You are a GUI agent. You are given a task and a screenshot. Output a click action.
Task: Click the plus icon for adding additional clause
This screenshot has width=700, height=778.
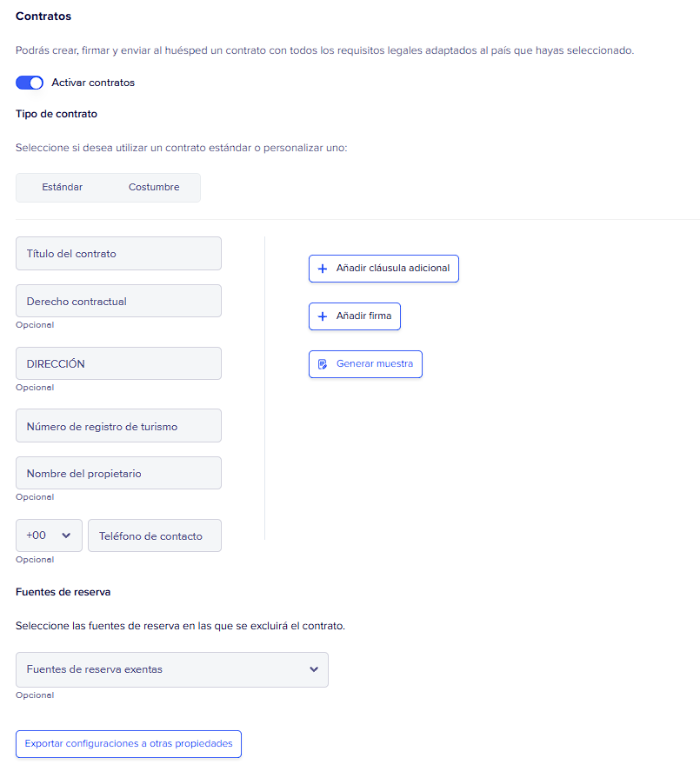323,269
